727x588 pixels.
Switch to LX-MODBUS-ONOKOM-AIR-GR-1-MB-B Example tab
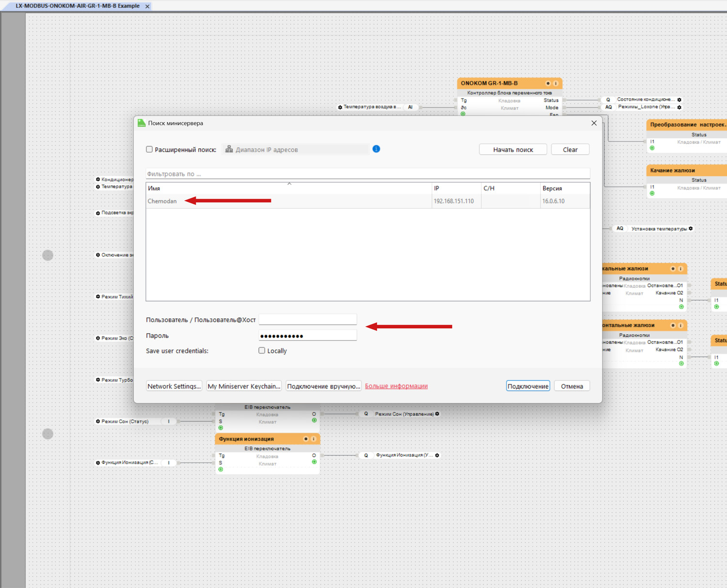(78, 6)
